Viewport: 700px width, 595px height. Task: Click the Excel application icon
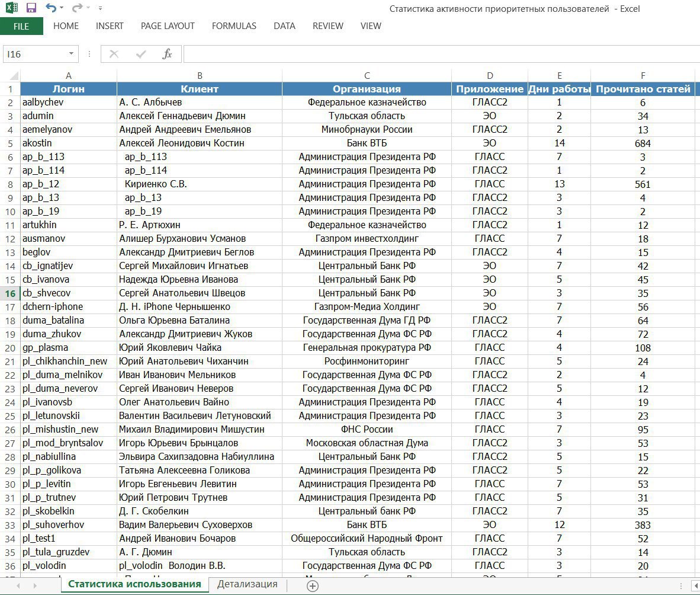(12, 8)
